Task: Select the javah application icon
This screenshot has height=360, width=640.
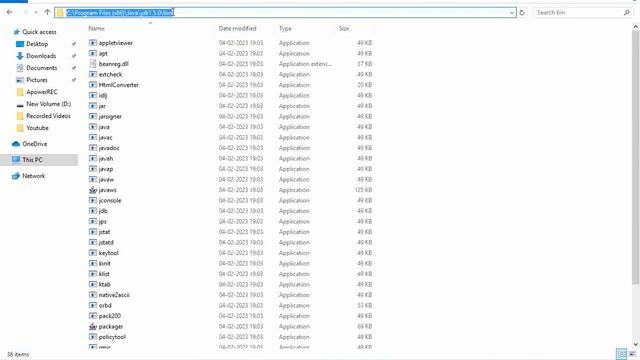Action: [x=93, y=158]
